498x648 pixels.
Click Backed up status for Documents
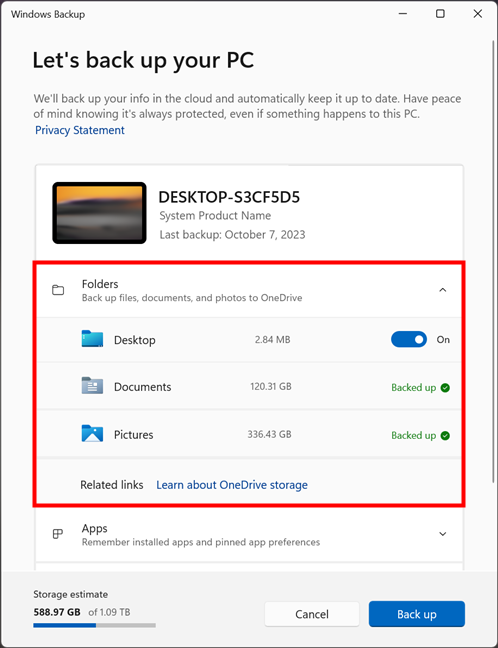point(414,388)
